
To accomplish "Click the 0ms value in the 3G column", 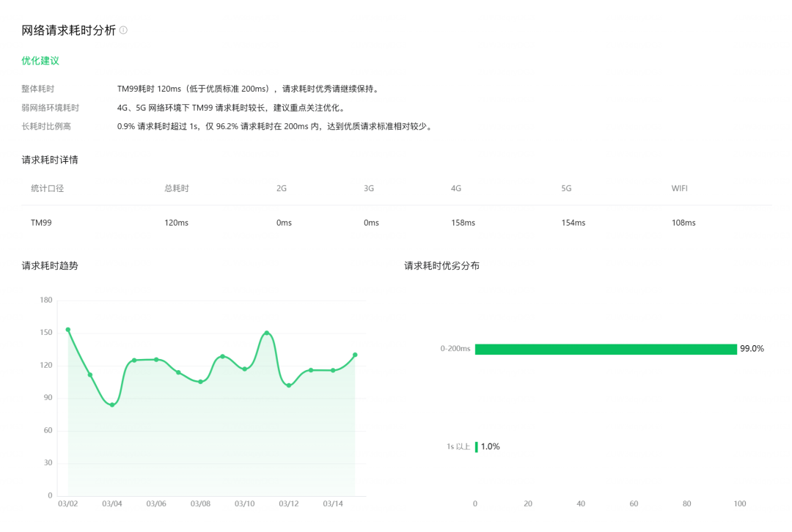I will (371, 223).
